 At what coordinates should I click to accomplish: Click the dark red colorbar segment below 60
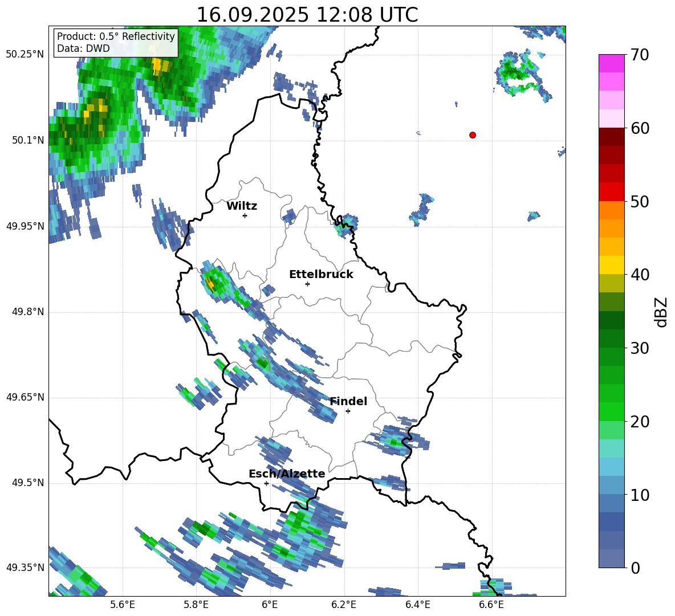coord(611,136)
